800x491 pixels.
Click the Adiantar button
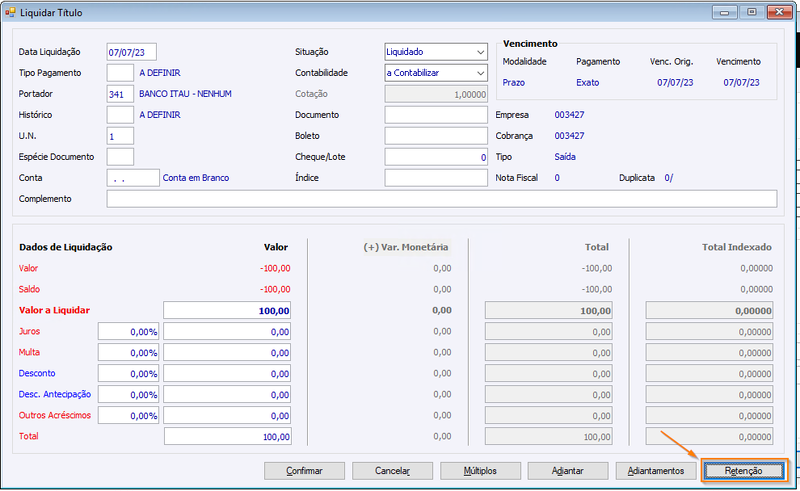click(x=568, y=471)
